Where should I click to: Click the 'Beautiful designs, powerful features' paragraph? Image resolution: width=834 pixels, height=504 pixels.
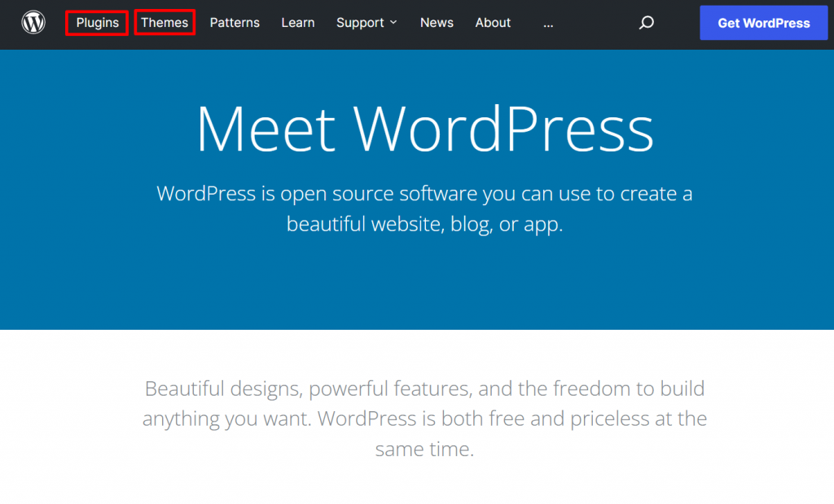(x=424, y=419)
